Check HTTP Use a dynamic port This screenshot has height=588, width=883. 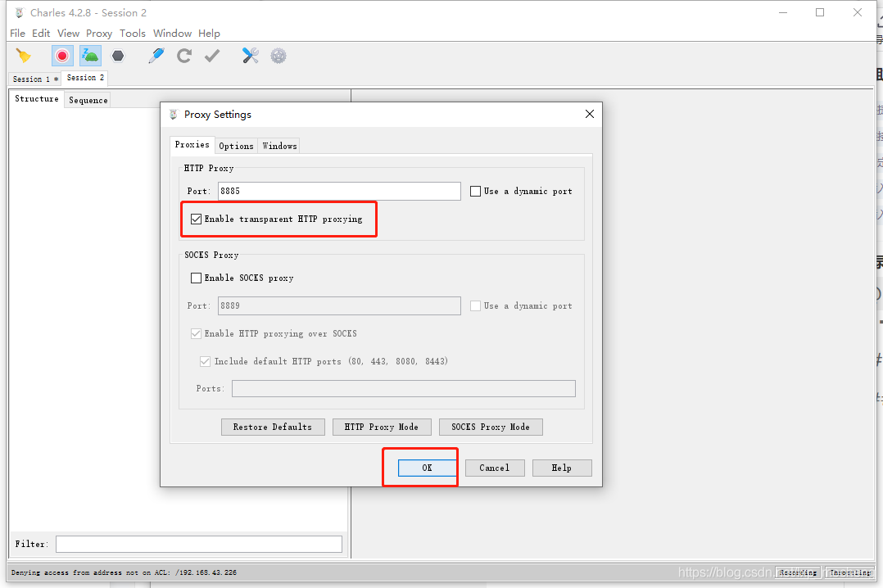point(475,191)
